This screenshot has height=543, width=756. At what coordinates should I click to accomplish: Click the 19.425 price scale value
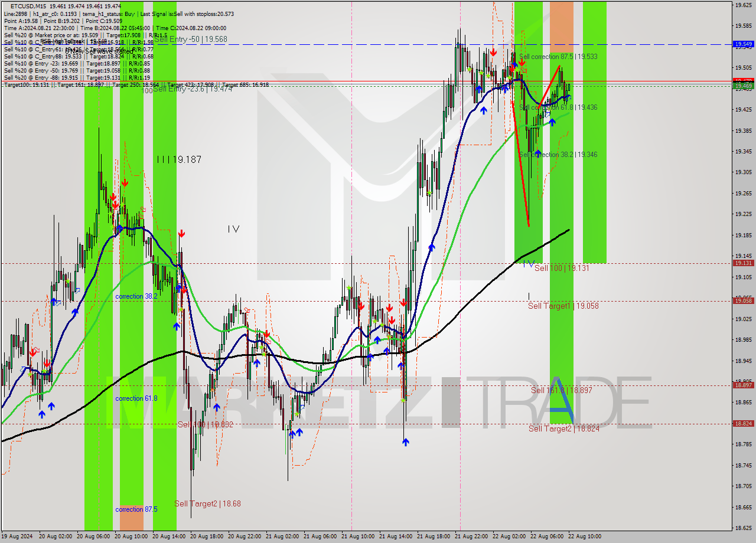[x=743, y=110]
